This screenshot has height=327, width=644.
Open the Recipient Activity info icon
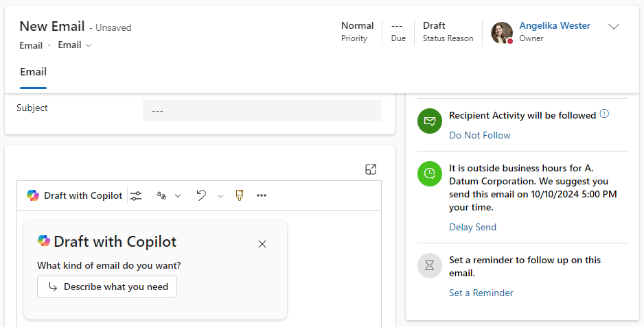[x=604, y=114]
